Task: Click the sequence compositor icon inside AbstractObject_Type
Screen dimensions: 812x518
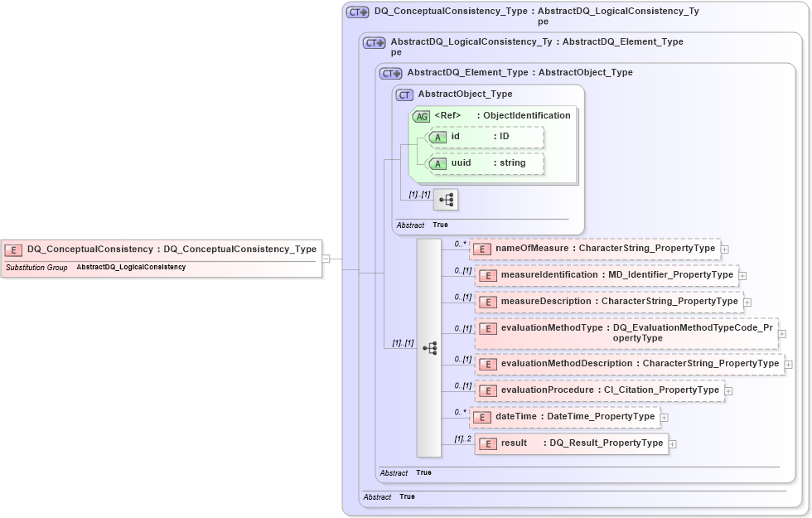Action: coord(446,199)
